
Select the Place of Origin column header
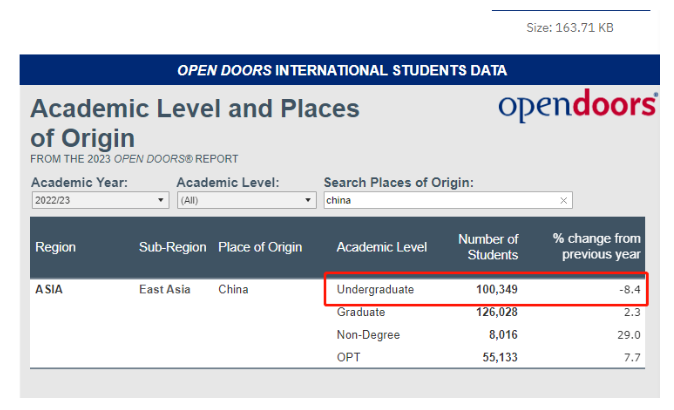[x=260, y=247]
